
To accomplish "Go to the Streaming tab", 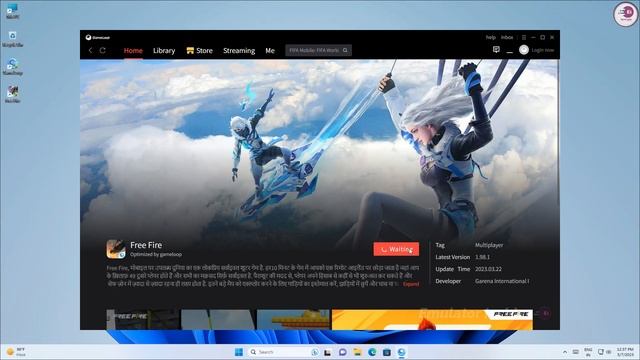I will point(239,51).
